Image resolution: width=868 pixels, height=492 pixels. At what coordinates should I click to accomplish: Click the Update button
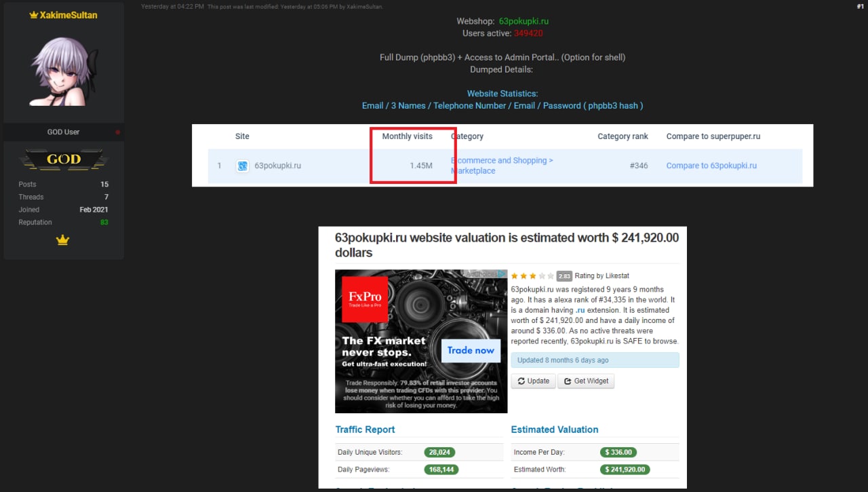click(x=534, y=381)
